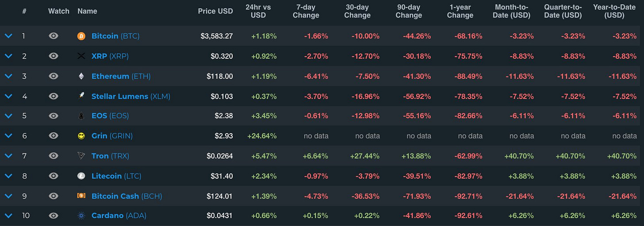The width and height of the screenshot is (644, 226).
Task: Click the Cardano dotted logo icon
Action: pos(81,216)
